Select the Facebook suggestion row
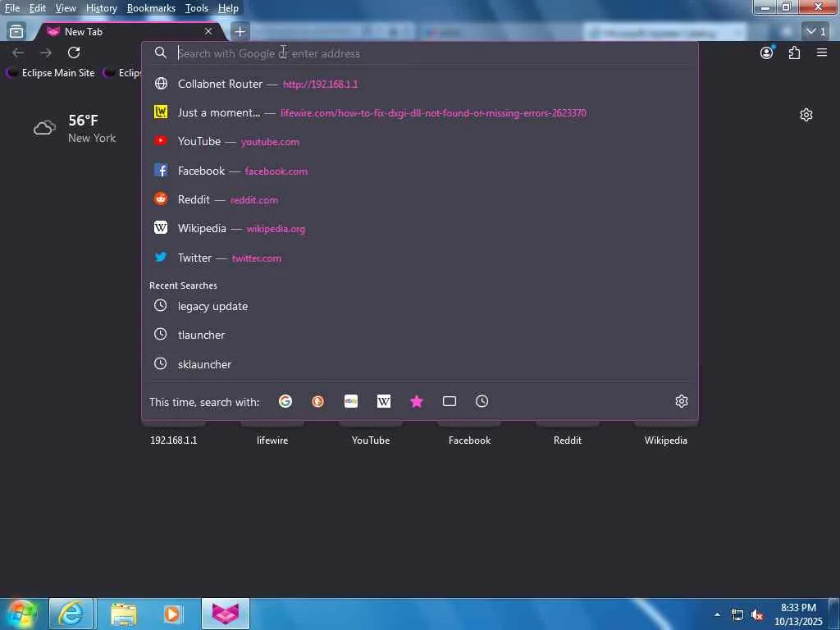 [x=420, y=171]
